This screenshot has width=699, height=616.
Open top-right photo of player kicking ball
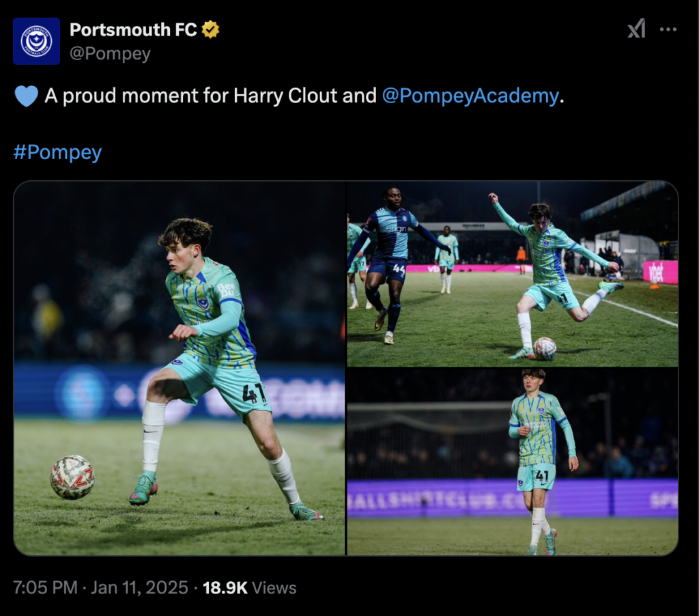(x=512, y=273)
